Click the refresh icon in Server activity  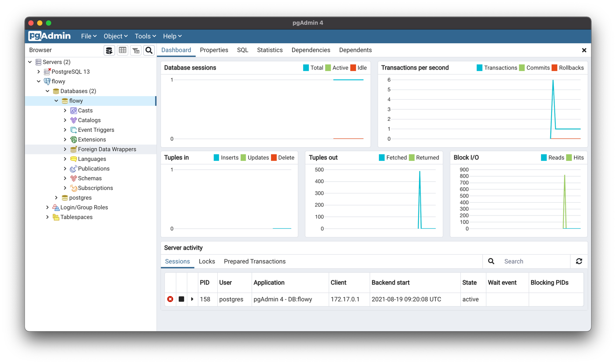click(x=579, y=261)
